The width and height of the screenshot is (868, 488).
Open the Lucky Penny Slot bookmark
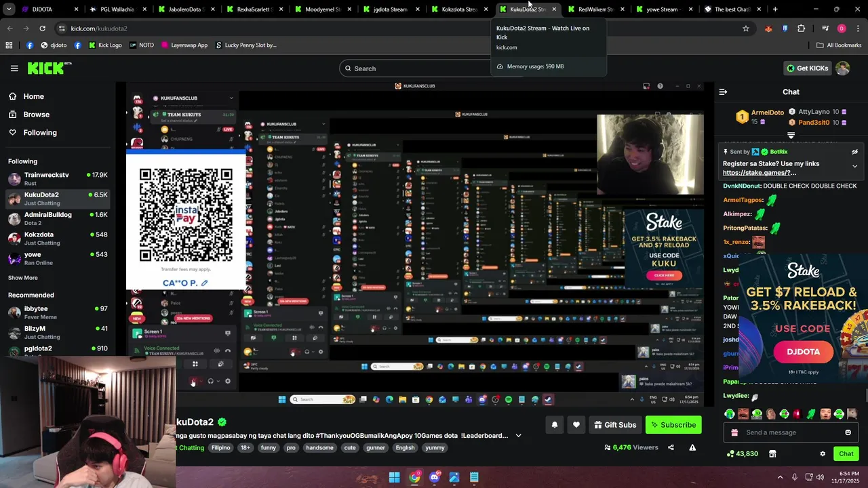point(245,45)
